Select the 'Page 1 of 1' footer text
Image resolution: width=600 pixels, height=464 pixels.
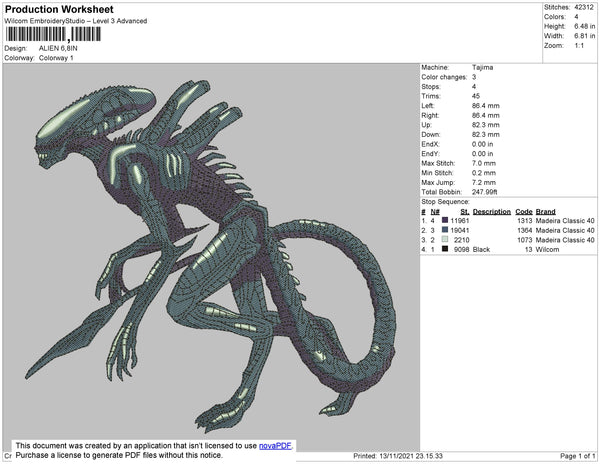click(577, 456)
